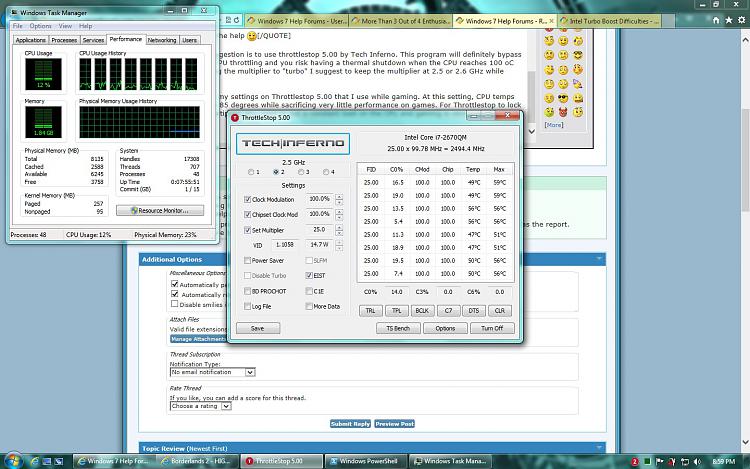This screenshot has height=469, width=750.
Task: Enable the C1E checkbox
Action: [x=309, y=291]
